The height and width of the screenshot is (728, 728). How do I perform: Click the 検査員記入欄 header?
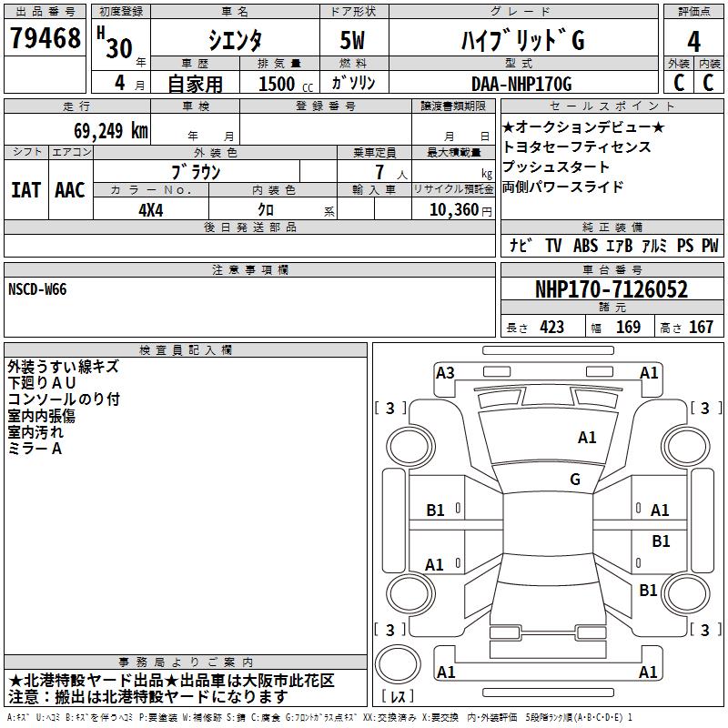pos(186,350)
